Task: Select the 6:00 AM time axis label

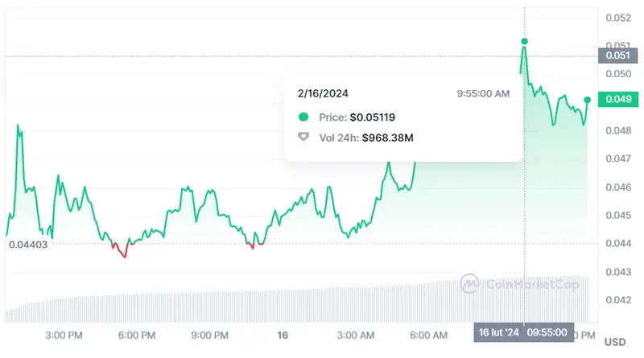Action: [x=428, y=334]
